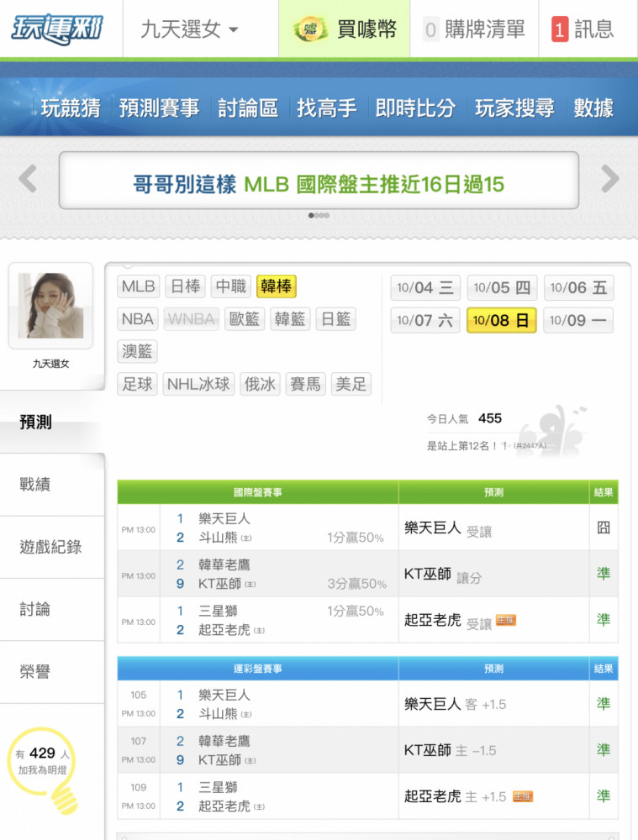Image resolution: width=638 pixels, height=840 pixels.
Task: Select the NHL冰球 sport filter
Action: (198, 384)
